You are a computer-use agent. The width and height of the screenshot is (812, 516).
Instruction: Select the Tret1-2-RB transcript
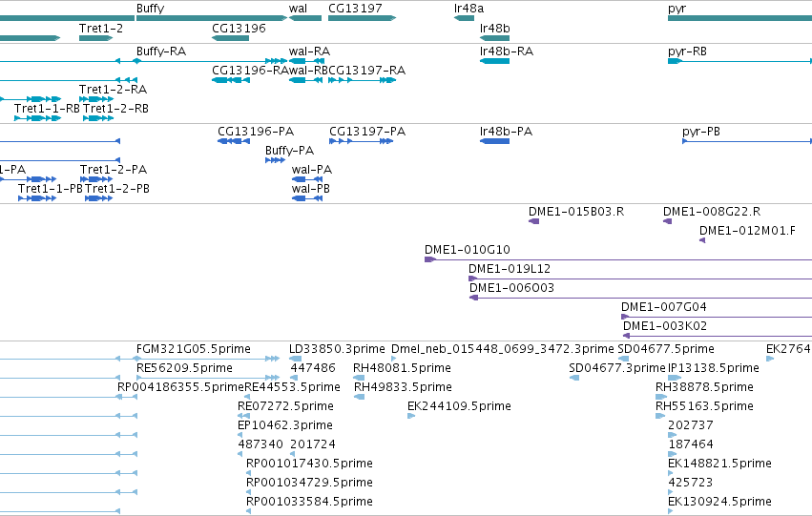tap(98, 118)
